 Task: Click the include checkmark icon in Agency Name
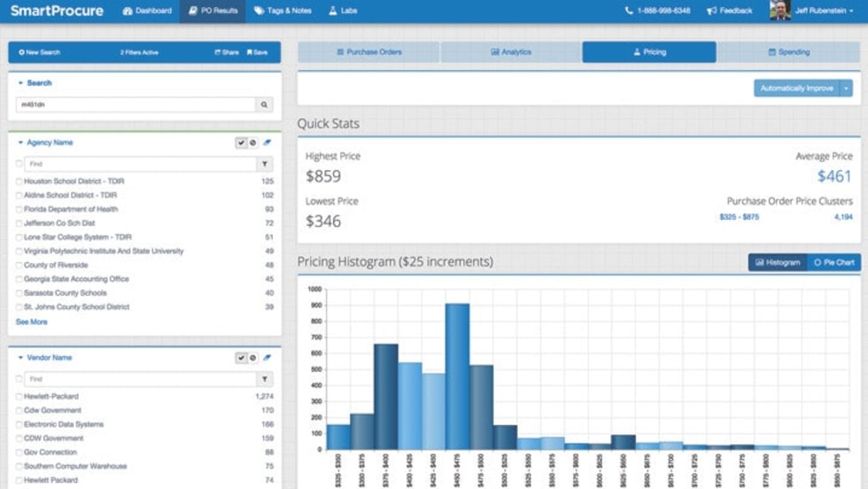(240, 143)
